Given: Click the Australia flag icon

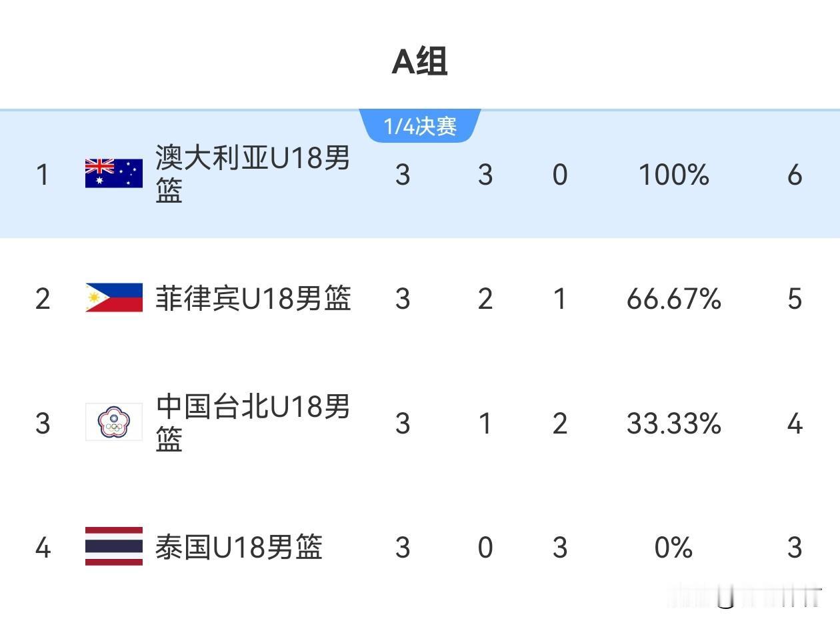Looking at the screenshot, I should 114,173.
